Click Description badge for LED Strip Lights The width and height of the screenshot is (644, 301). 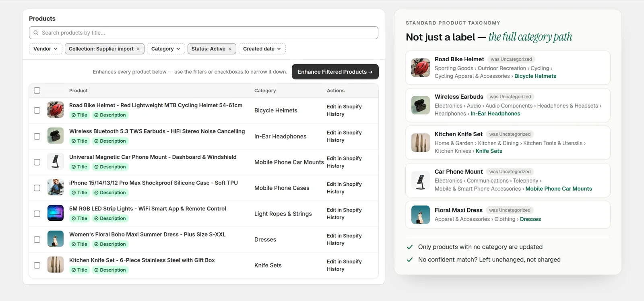tap(110, 218)
